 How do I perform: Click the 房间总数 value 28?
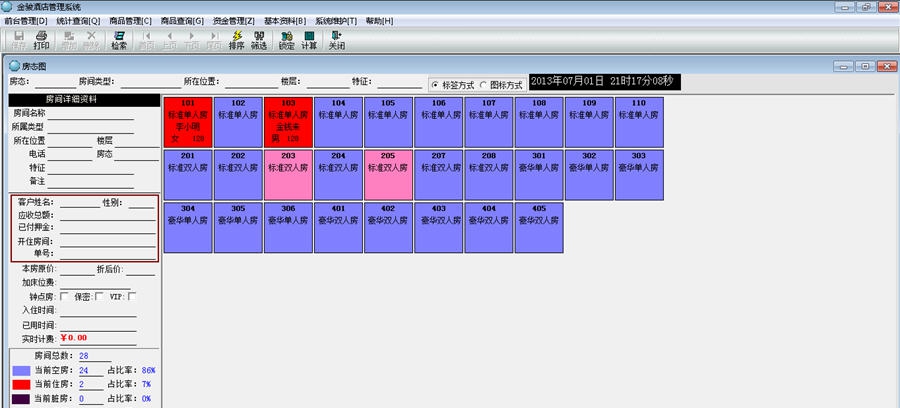pos(84,356)
